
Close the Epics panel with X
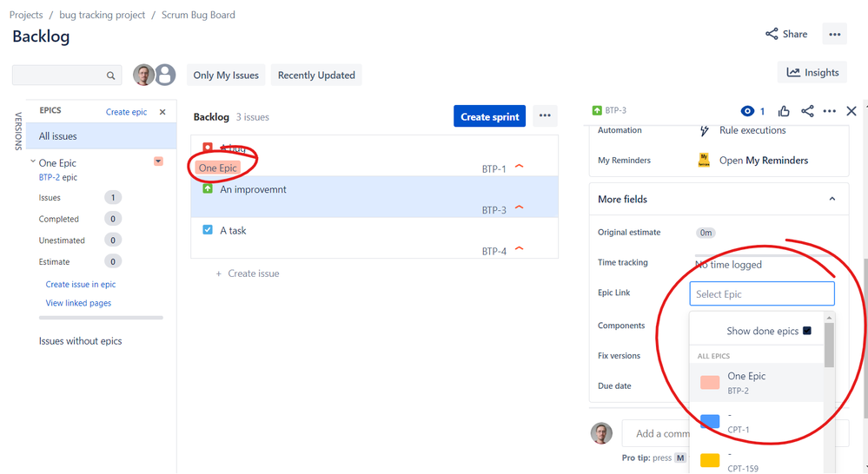coord(162,112)
